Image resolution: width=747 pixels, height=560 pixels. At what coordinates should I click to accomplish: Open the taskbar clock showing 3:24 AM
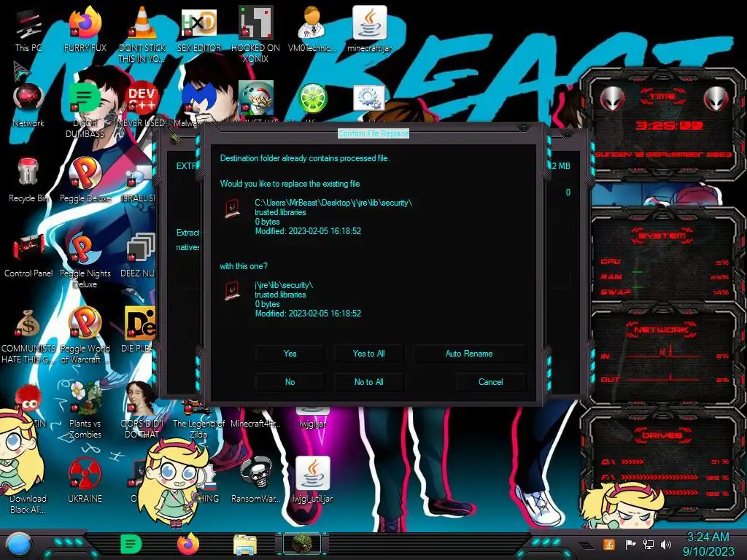point(708,544)
